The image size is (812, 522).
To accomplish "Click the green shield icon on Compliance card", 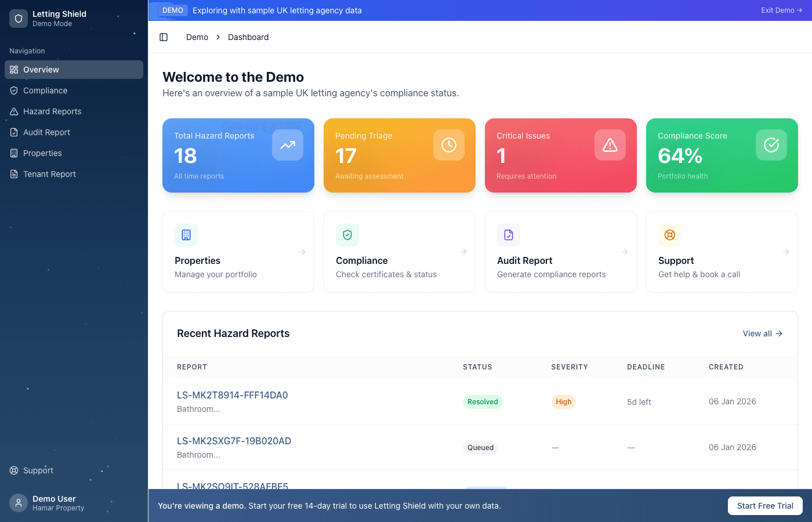I will tap(347, 235).
